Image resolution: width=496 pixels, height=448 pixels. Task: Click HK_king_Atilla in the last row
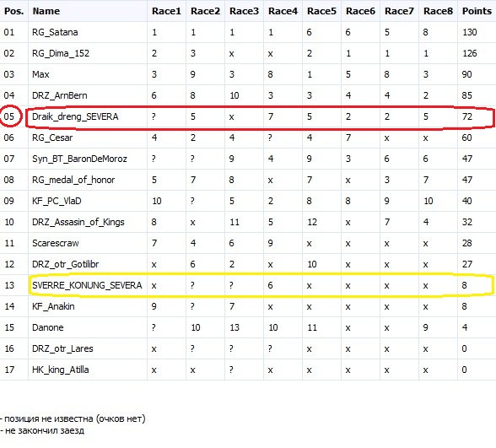(60, 370)
